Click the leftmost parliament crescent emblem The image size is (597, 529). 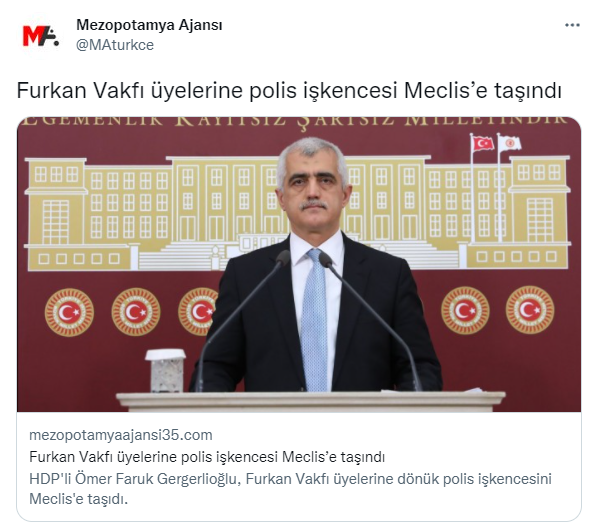[69, 312]
